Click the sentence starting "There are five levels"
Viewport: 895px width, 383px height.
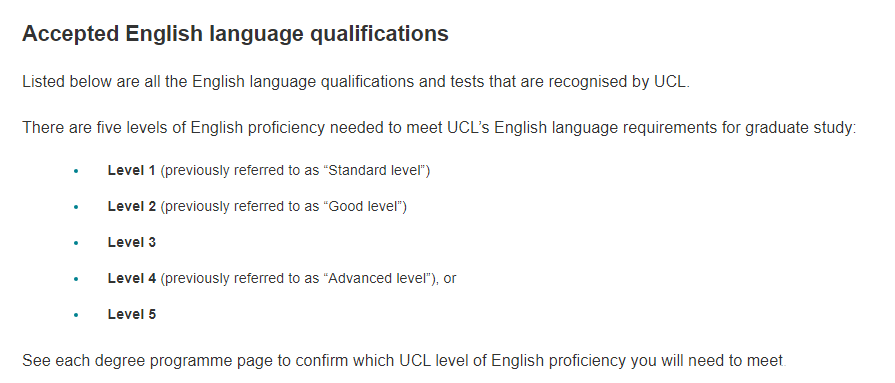click(x=440, y=127)
